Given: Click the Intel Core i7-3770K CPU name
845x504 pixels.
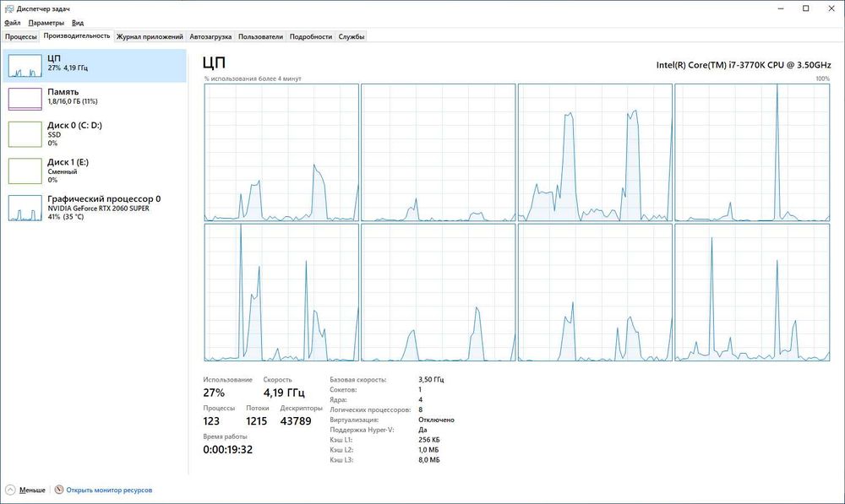Looking at the screenshot, I should click(743, 65).
